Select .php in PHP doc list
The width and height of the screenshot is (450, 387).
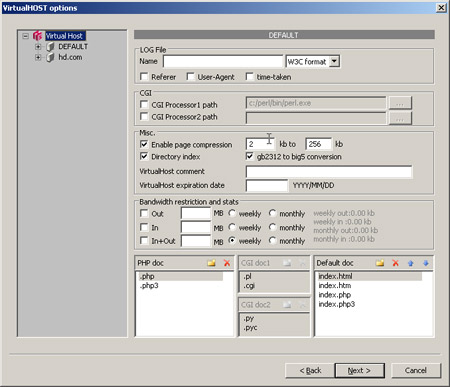pyautogui.click(x=181, y=276)
